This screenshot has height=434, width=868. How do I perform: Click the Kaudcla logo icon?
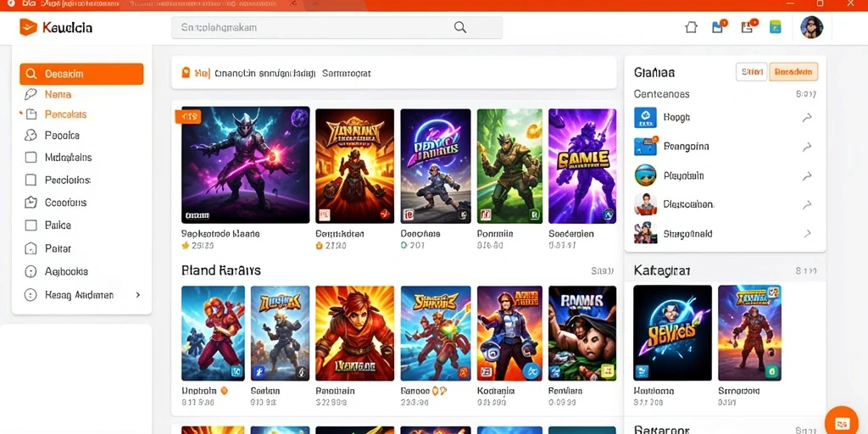point(28,27)
